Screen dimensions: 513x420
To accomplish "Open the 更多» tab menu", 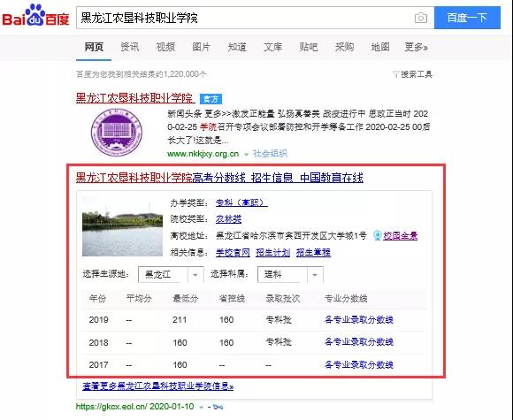I will [x=416, y=47].
